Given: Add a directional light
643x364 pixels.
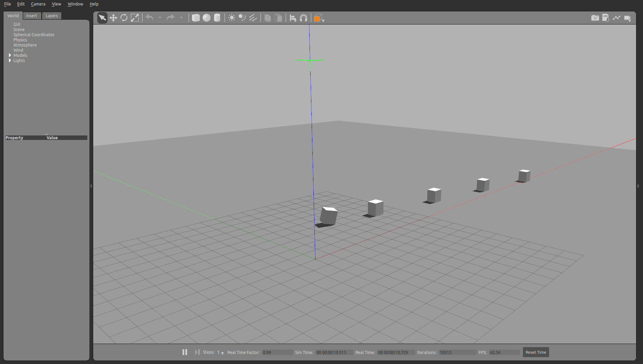Looking at the screenshot, I should [x=253, y=18].
